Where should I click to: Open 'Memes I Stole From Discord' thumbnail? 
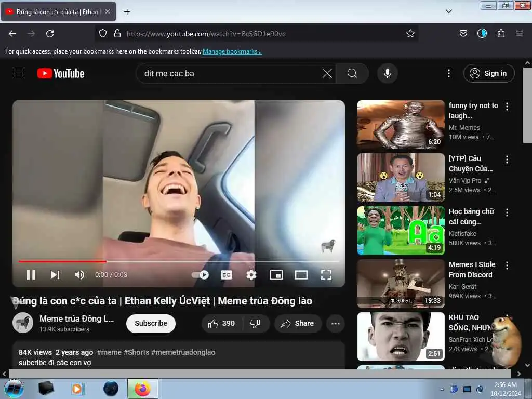click(x=401, y=283)
